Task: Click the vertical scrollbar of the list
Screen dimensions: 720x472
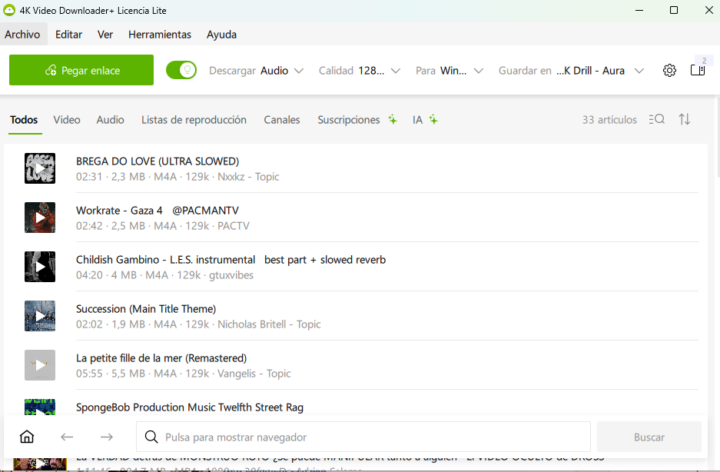Action: click(717, 138)
